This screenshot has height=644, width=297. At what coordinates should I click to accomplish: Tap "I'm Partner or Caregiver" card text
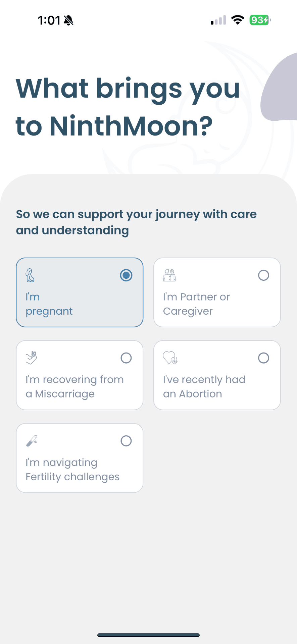click(196, 304)
